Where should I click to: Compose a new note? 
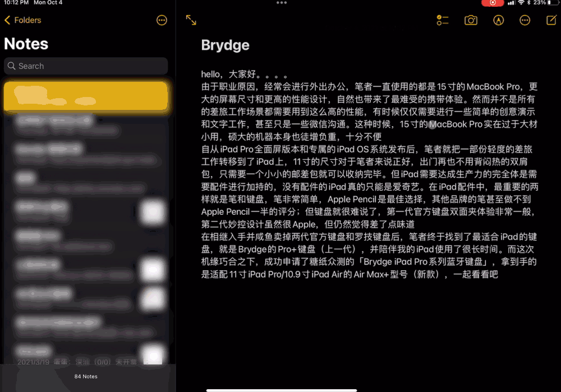[551, 20]
